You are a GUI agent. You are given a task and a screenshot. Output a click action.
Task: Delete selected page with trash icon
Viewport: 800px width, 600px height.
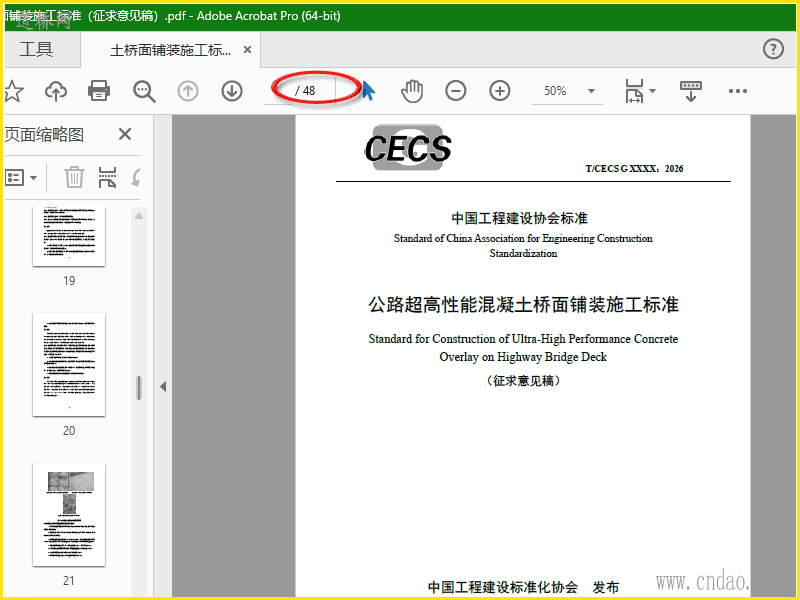coord(74,177)
